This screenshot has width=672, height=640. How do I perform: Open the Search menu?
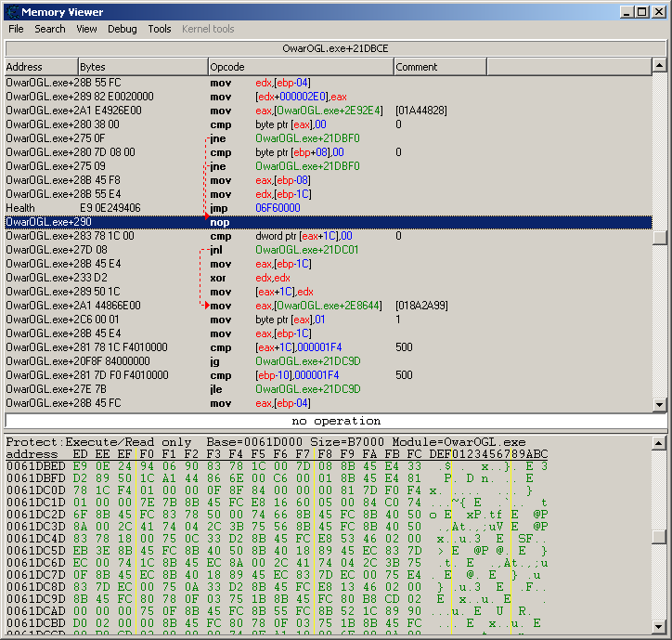click(x=50, y=29)
